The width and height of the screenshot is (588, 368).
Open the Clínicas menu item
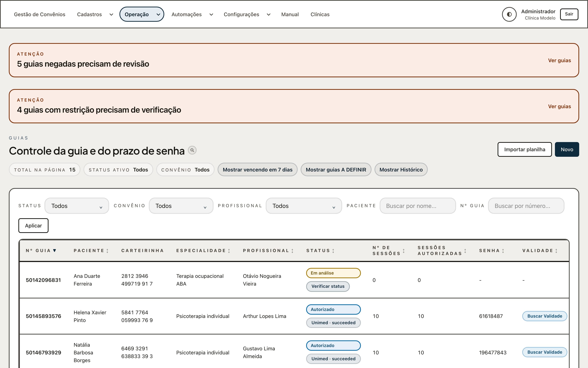point(320,14)
